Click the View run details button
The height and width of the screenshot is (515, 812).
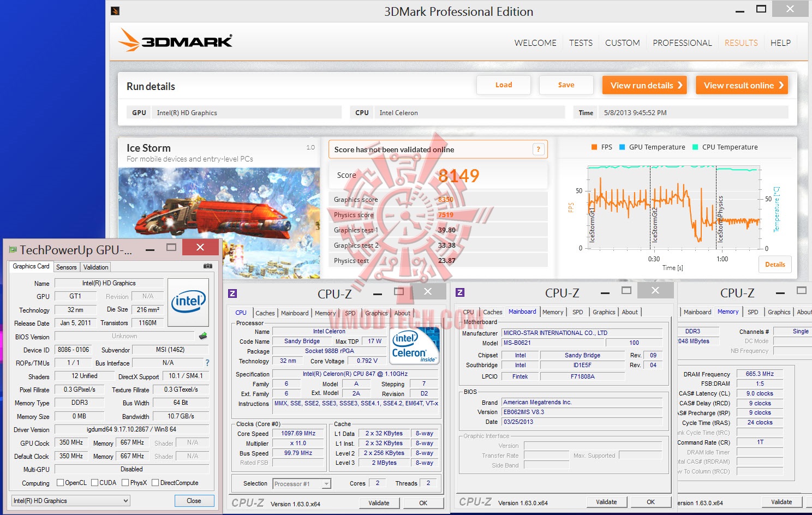pyautogui.click(x=644, y=85)
